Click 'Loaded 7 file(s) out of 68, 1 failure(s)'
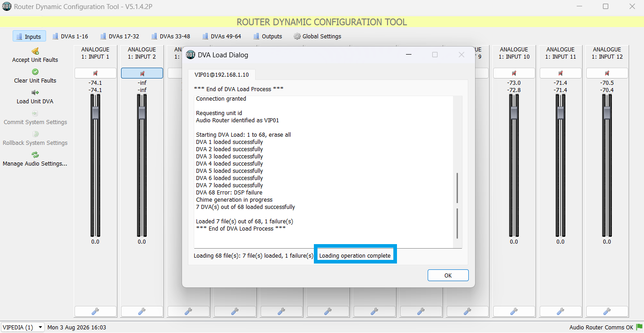The image size is (644, 333). pyautogui.click(x=245, y=222)
